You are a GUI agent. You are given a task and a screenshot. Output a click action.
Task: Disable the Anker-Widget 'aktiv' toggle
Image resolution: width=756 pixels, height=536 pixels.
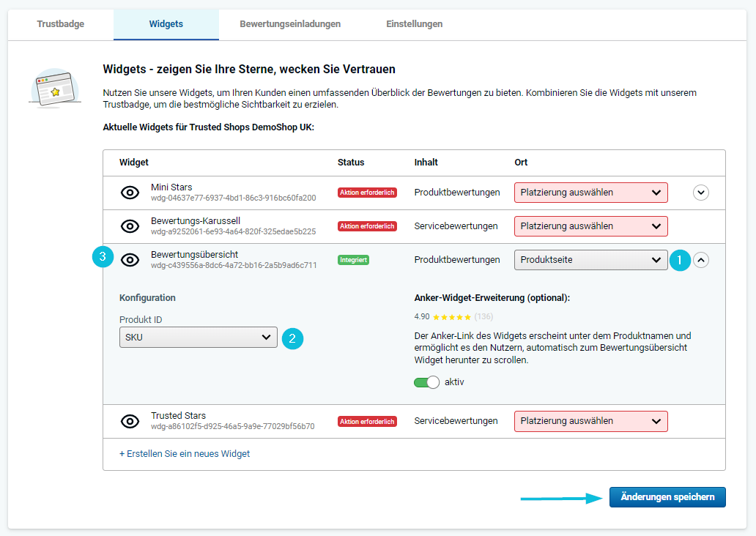[x=426, y=382]
